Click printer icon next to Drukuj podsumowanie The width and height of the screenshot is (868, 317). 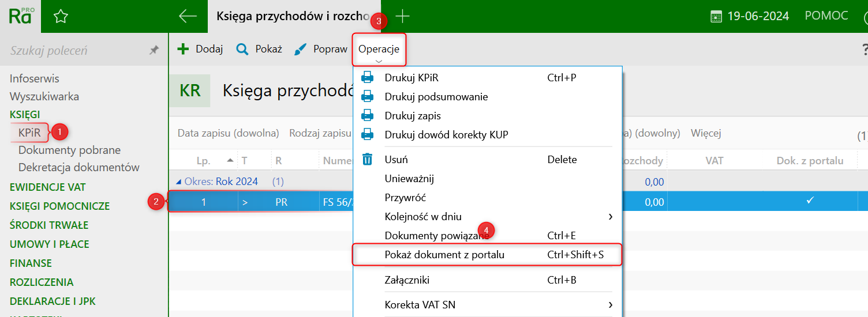click(x=367, y=96)
